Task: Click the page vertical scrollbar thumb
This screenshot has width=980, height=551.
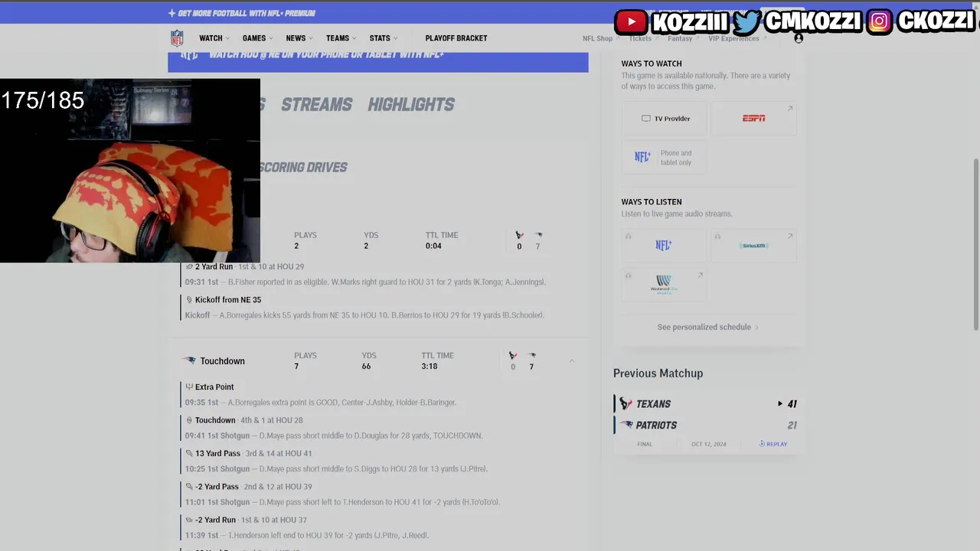Action: pos(975,245)
